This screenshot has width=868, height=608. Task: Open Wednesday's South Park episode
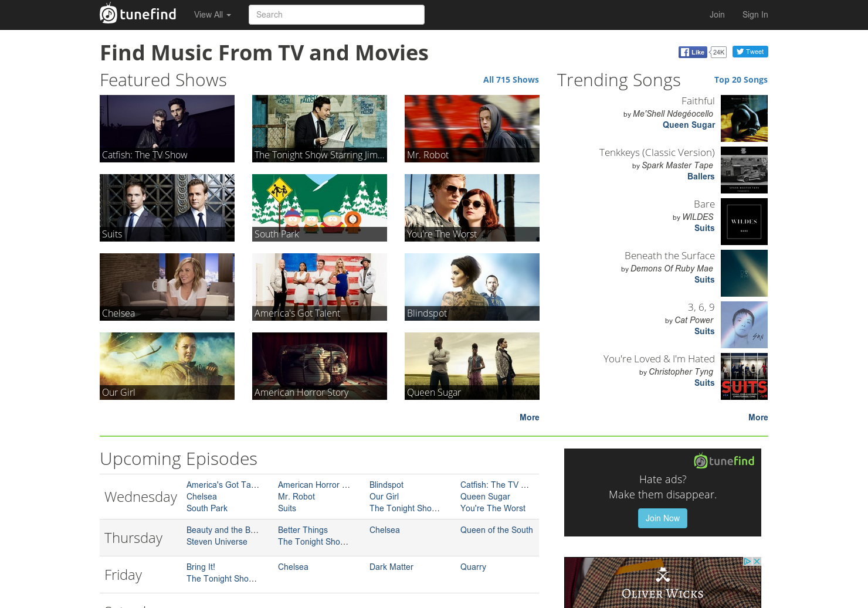point(207,508)
